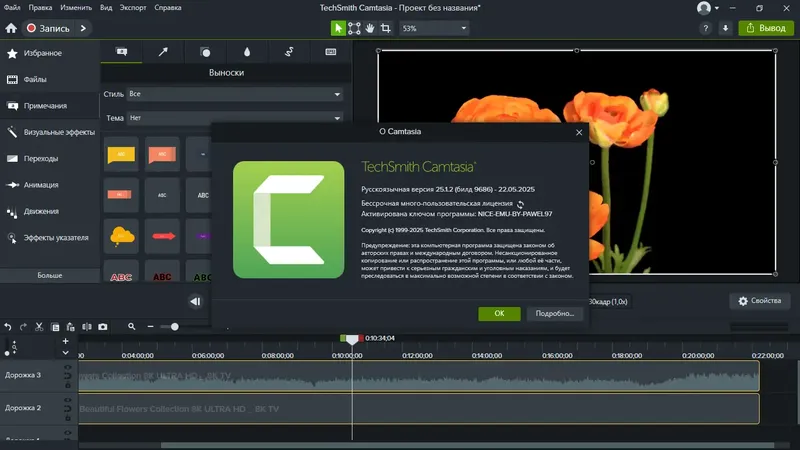Image resolution: width=800 pixels, height=450 pixels.
Task: Click the camera snapshot icon on the timeline toolbar
Action: coord(102,326)
